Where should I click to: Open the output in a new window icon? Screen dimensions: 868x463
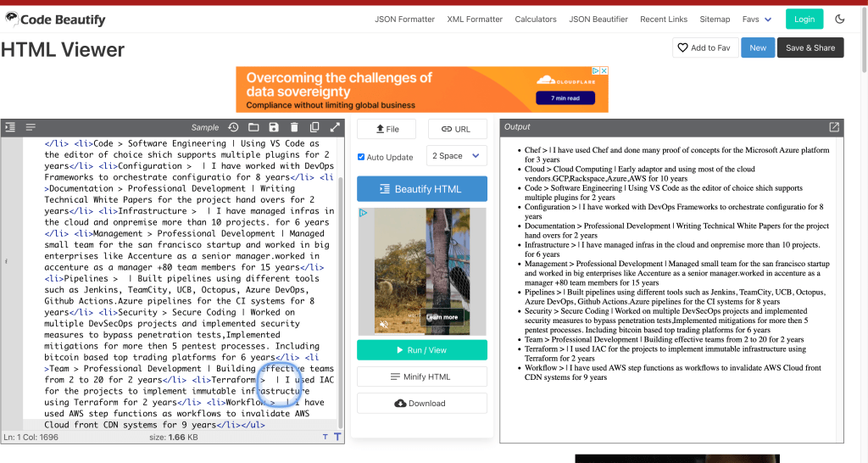click(x=834, y=127)
